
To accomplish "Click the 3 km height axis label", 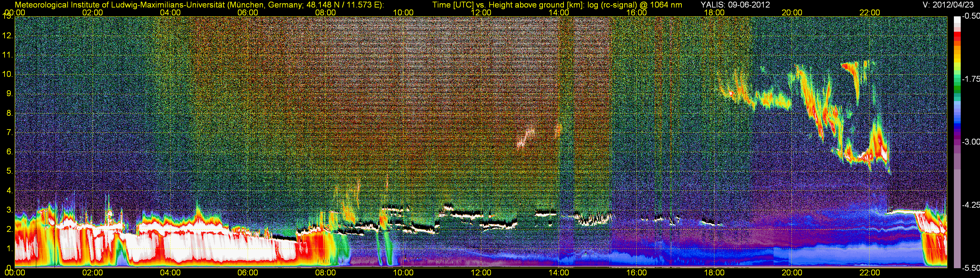I will [x=9, y=210].
